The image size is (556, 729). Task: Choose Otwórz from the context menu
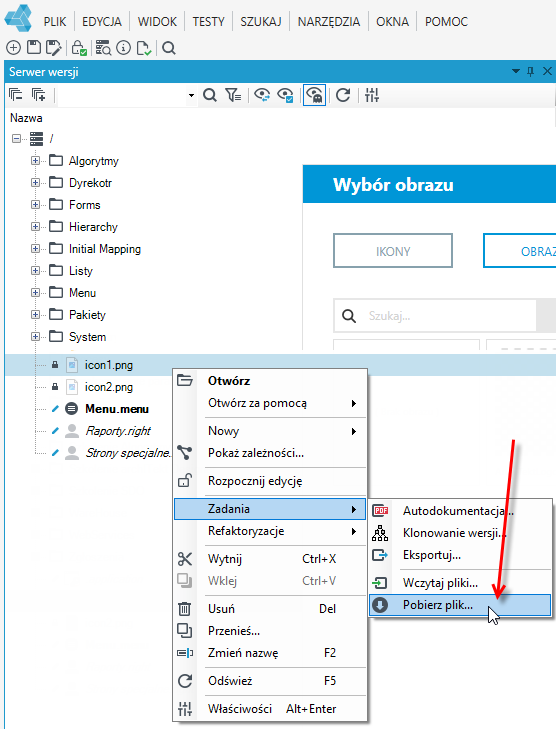[270, 381]
